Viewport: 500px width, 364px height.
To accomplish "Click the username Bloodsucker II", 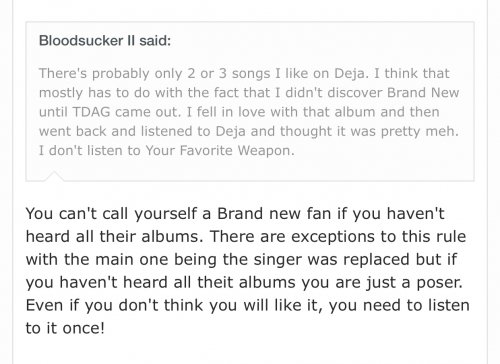I will [x=86, y=41].
